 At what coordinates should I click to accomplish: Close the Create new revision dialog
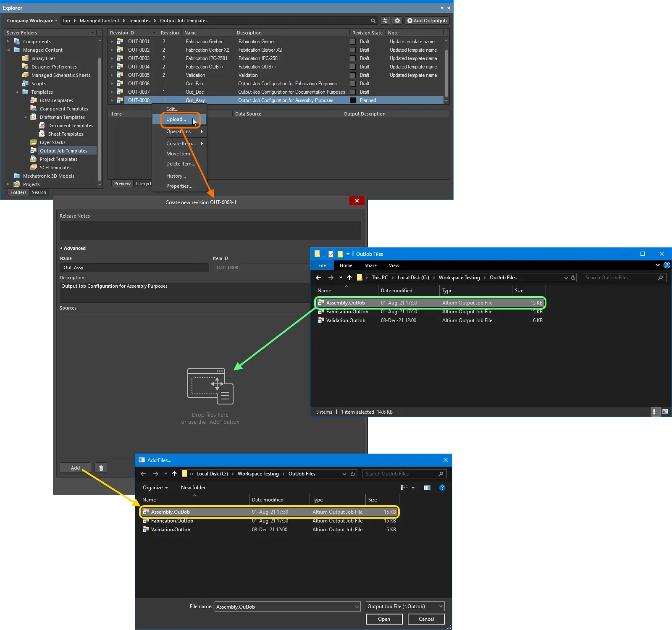357,201
